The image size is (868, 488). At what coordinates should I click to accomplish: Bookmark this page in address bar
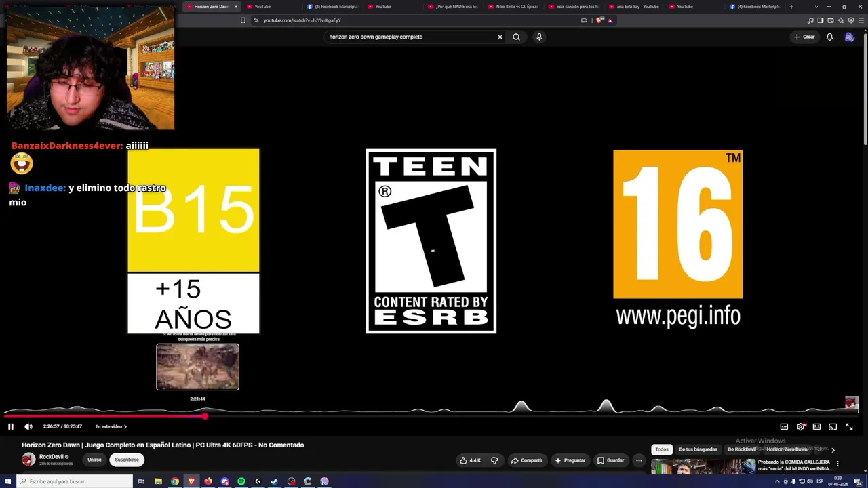243,20
